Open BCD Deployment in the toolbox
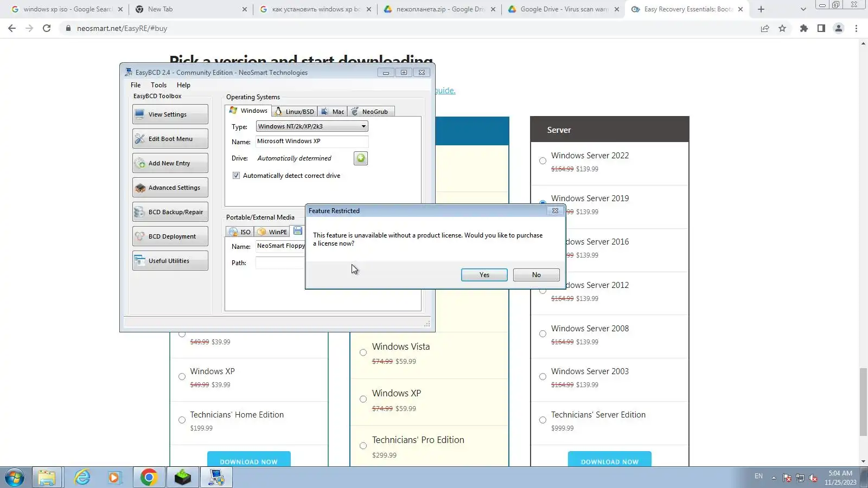This screenshot has width=868, height=488. point(170,236)
